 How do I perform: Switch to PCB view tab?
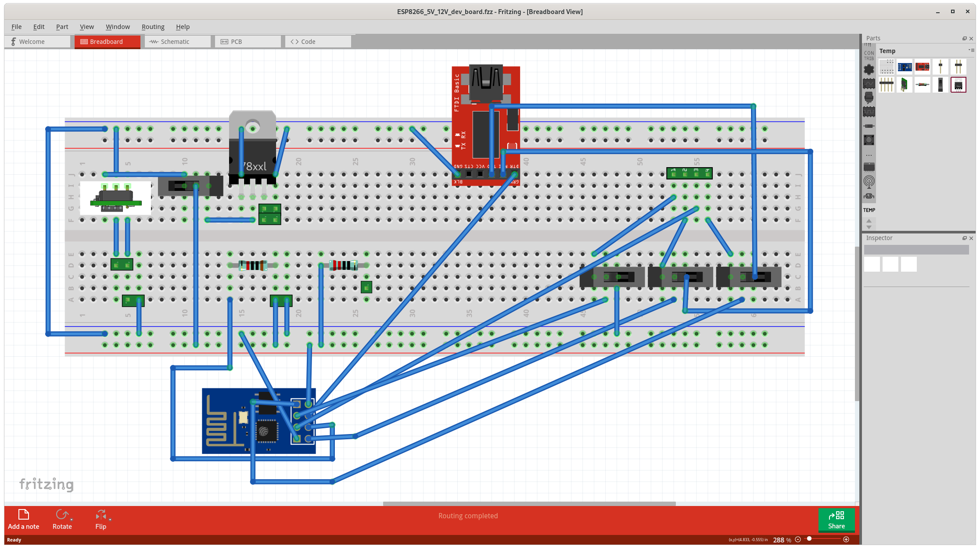point(236,42)
